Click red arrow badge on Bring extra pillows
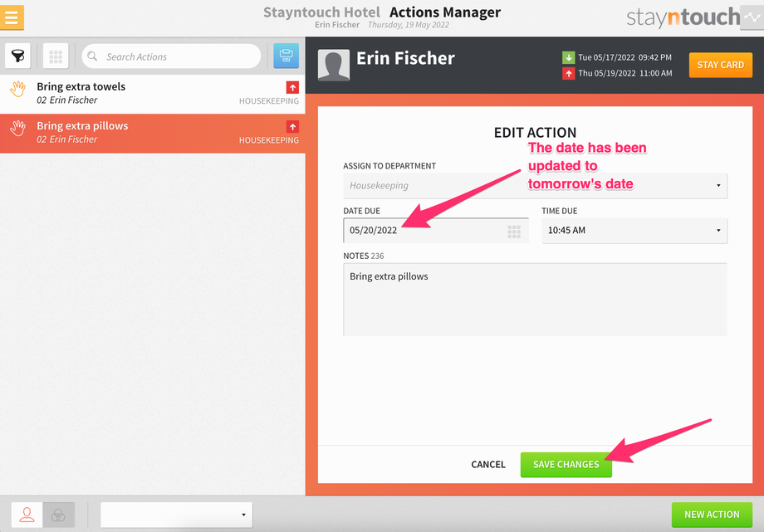This screenshot has height=532, width=764. [x=292, y=127]
